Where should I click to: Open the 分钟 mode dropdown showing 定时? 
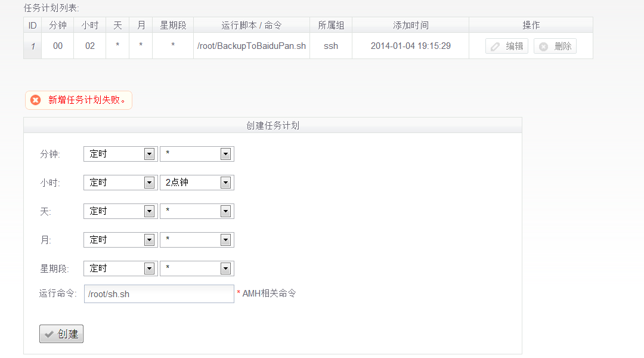click(120, 154)
